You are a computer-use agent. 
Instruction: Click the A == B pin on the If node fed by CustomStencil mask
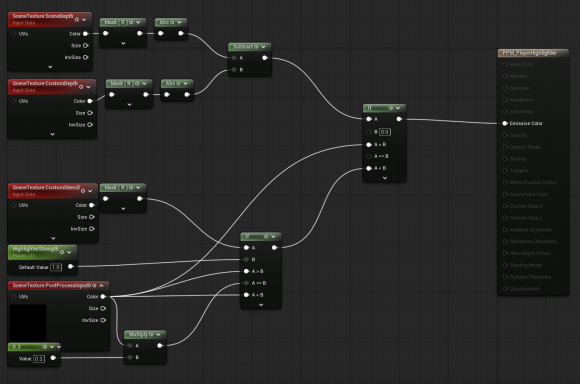click(246, 283)
